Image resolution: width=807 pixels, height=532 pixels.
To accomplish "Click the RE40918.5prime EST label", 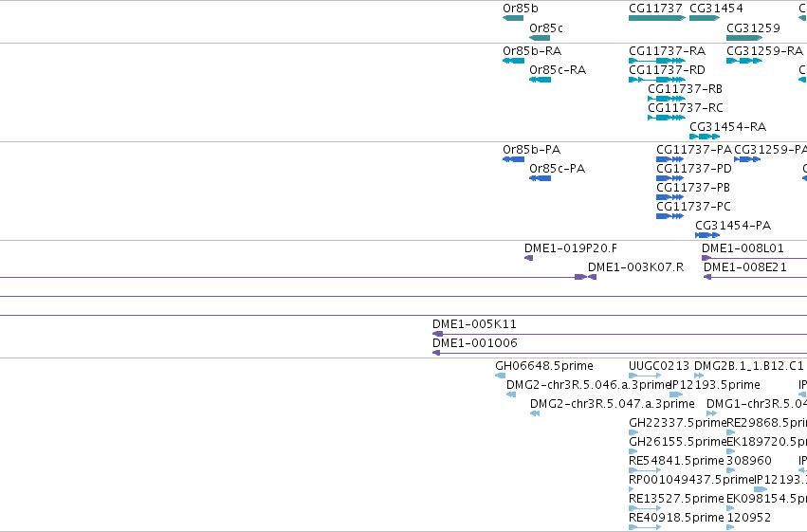I will click(x=676, y=518).
